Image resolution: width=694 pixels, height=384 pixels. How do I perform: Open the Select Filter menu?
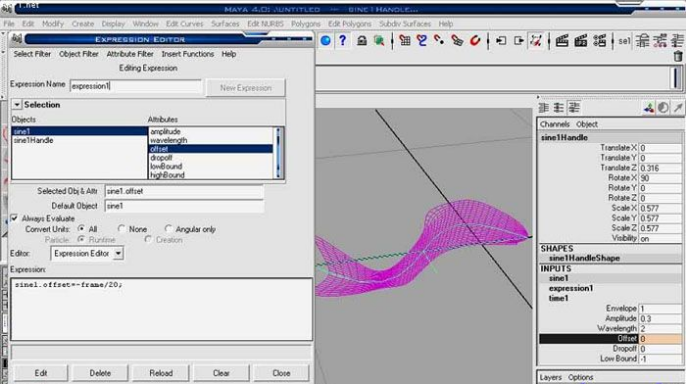coord(32,54)
